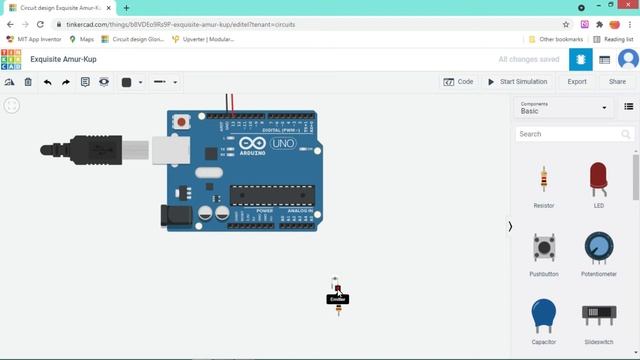Go back in browser
The height and width of the screenshot is (360, 640).
click(10, 24)
